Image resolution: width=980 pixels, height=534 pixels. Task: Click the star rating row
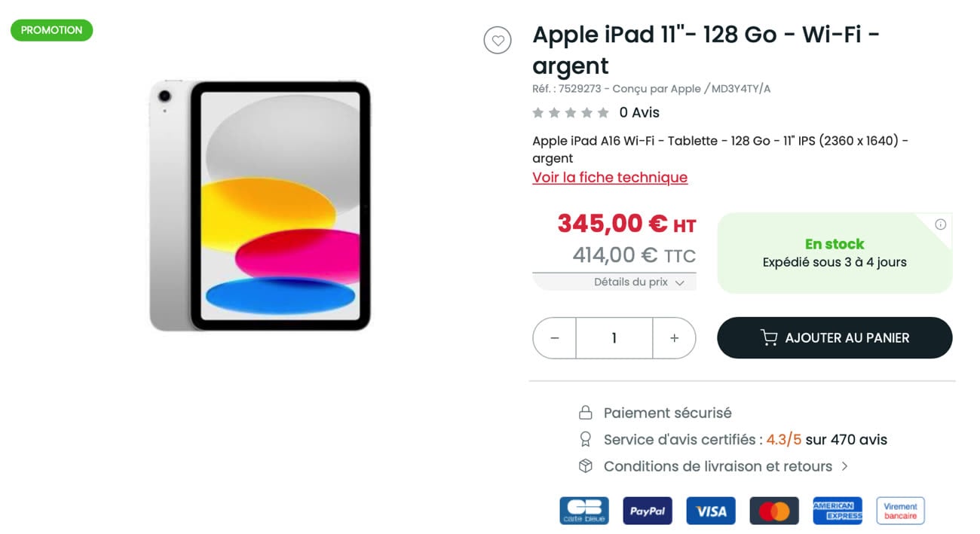571,113
